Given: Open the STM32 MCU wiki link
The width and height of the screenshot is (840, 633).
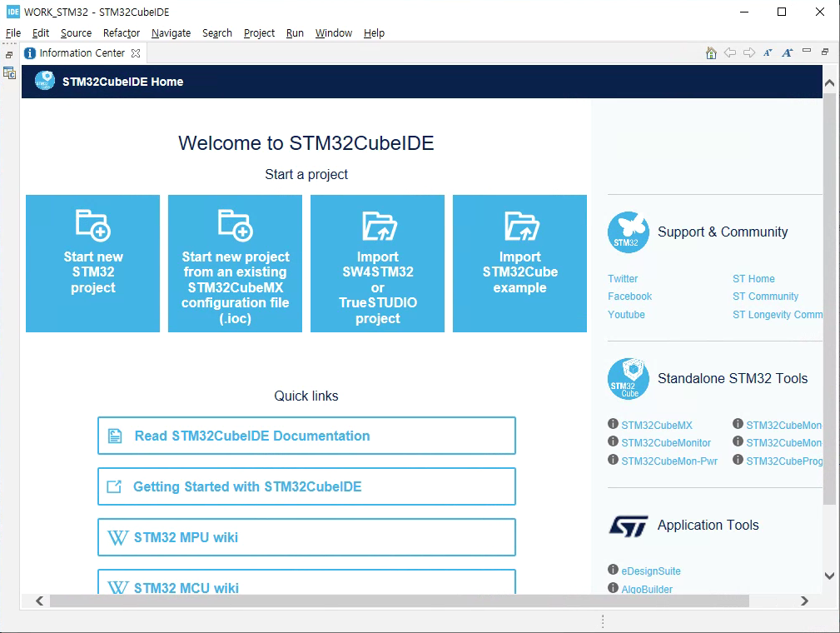Looking at the screenshot, I should (x=306, y=582).
